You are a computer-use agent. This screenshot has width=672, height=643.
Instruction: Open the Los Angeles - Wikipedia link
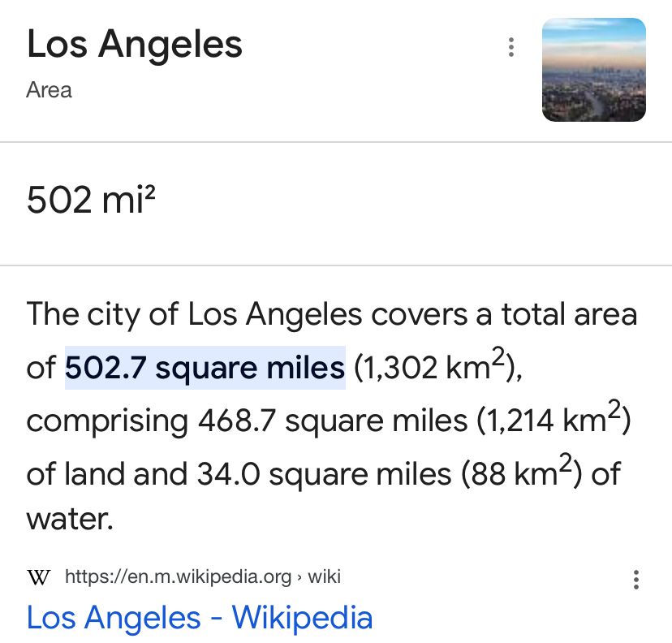200,617
